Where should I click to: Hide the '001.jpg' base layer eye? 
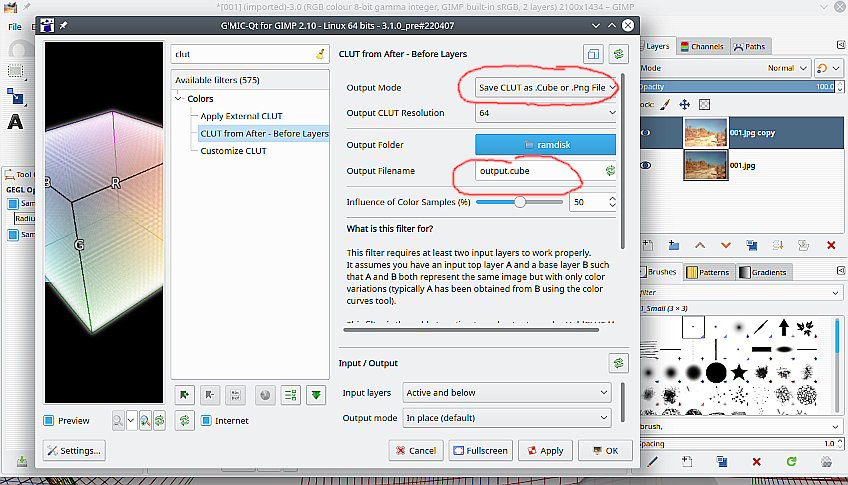(646, 165)
